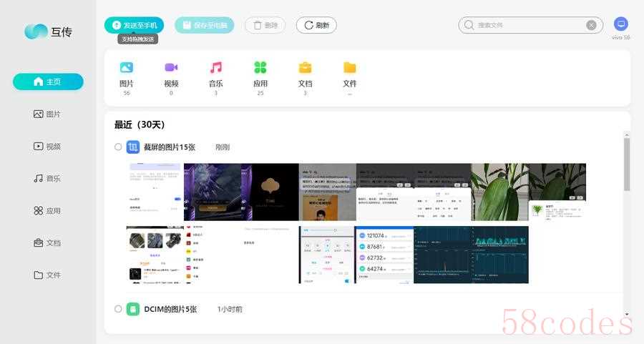
Task: Click the 保存至电脑 button
Action: 204,25
